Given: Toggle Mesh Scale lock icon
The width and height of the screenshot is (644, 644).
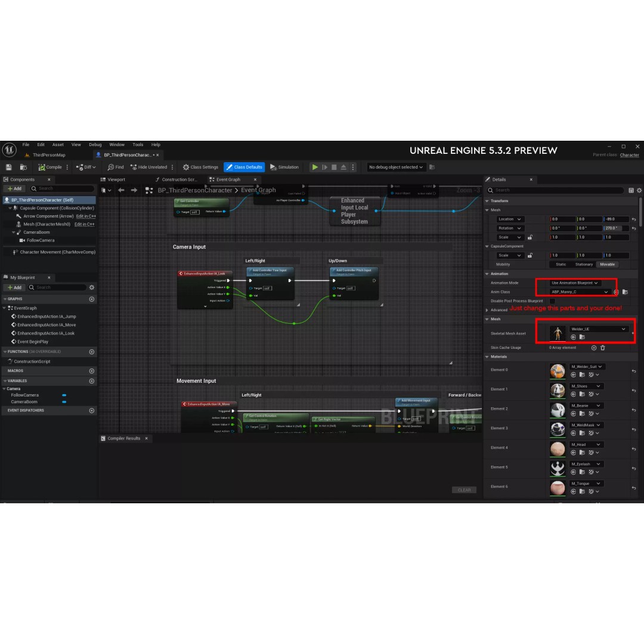Looking at the screenshot, I should [530, 237].
